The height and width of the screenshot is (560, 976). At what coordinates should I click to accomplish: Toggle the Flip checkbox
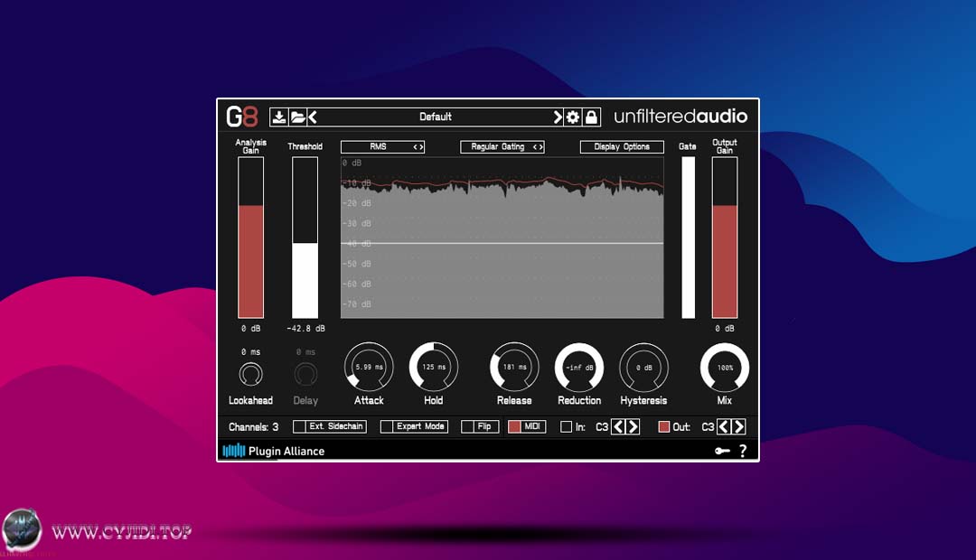tap(467, 427)
